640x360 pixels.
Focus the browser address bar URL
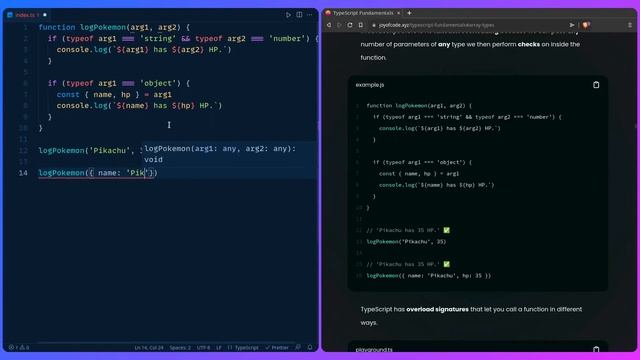pyautogui.click(x=436, y=25)
